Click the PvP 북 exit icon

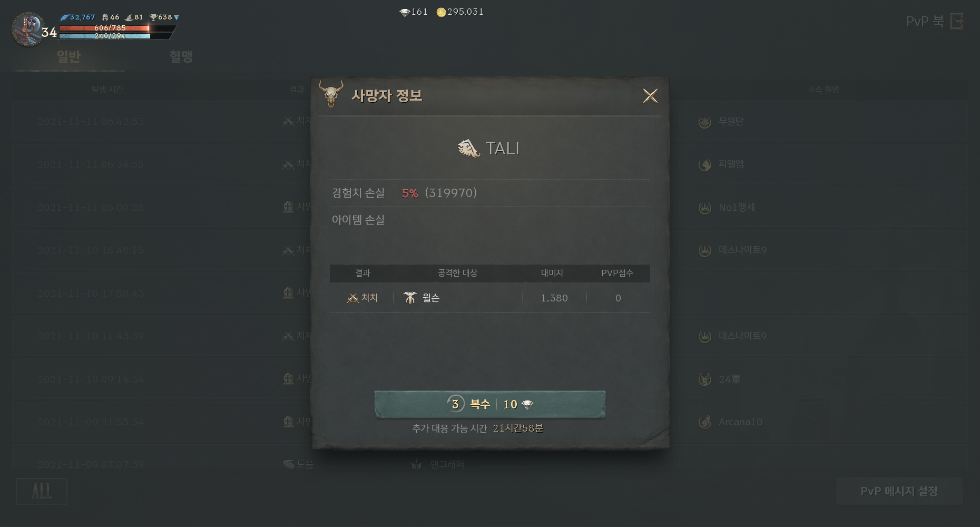point(957,22)
